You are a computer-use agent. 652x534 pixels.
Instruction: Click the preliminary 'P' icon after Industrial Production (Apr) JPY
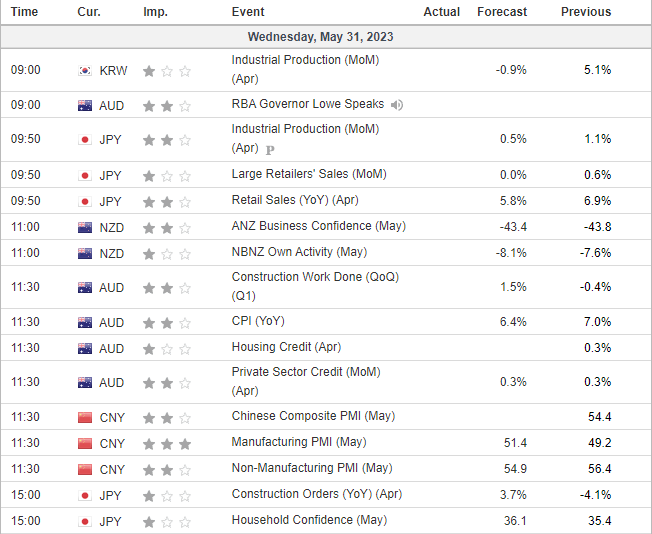click(270, 150)
